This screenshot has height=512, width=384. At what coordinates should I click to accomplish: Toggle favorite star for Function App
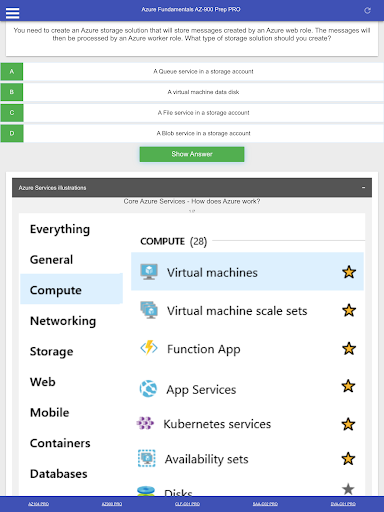coord(349,349)
